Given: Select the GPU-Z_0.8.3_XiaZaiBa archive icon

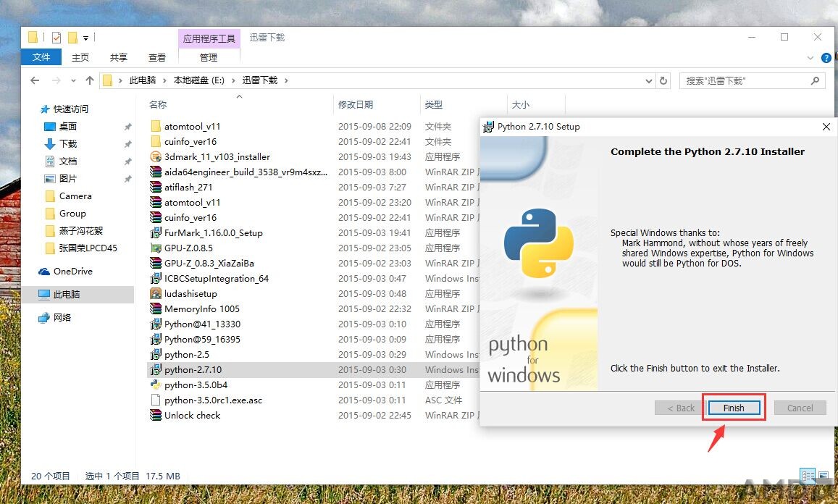Looking at the screenshot, I should coord(156,264).
